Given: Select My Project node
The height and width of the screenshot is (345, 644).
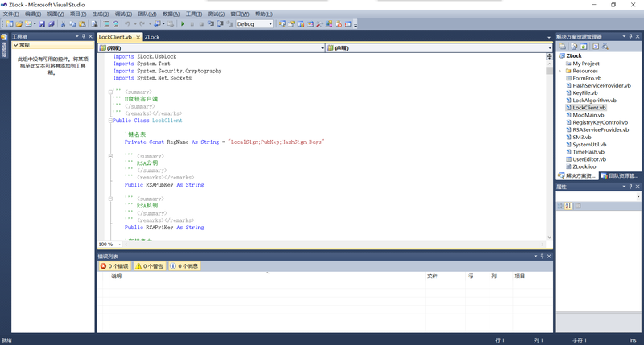Looking at the screenshot, I should (x=586, y=64).
